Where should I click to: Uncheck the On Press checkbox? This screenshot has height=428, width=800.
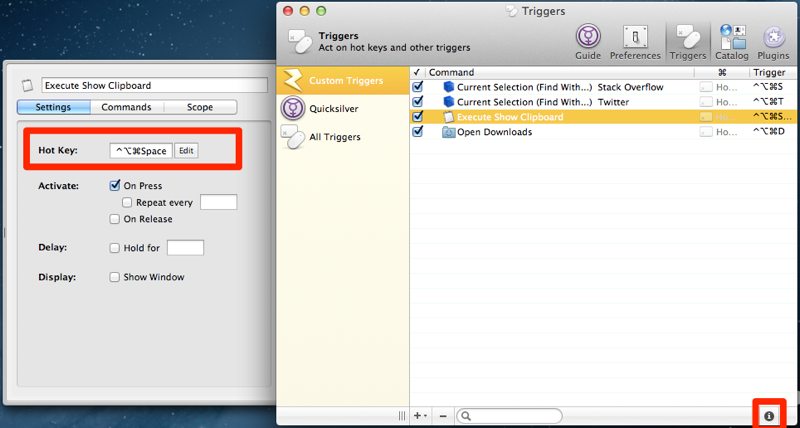tap(115, 186)
